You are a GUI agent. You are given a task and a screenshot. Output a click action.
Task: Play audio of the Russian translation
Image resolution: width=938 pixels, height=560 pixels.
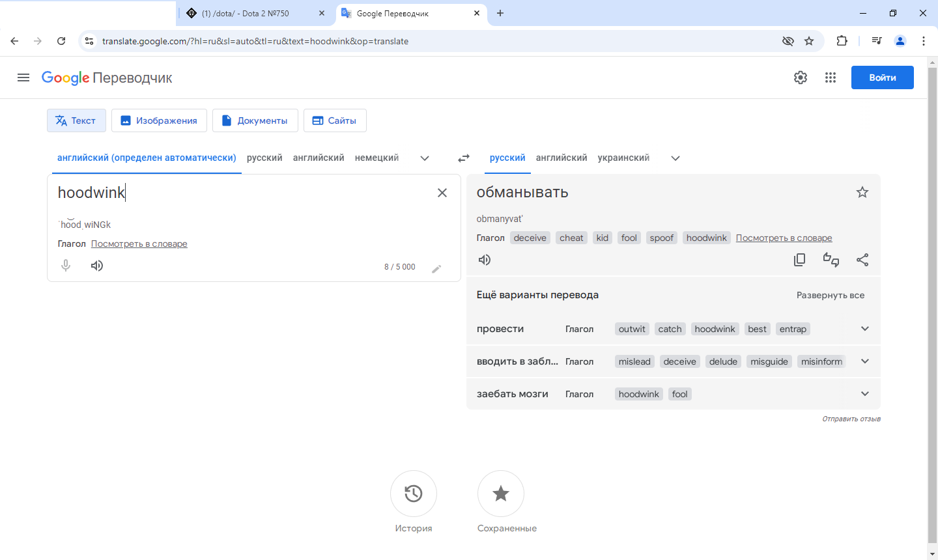click(485, 260)
